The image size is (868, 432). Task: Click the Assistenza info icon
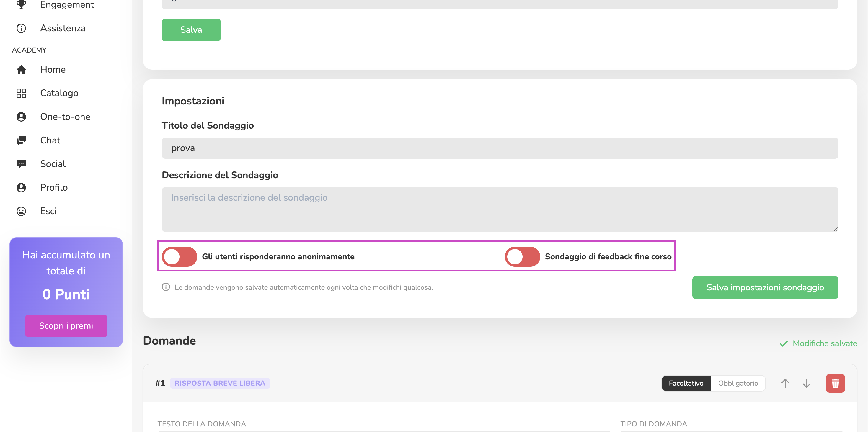tap(21, 28)
